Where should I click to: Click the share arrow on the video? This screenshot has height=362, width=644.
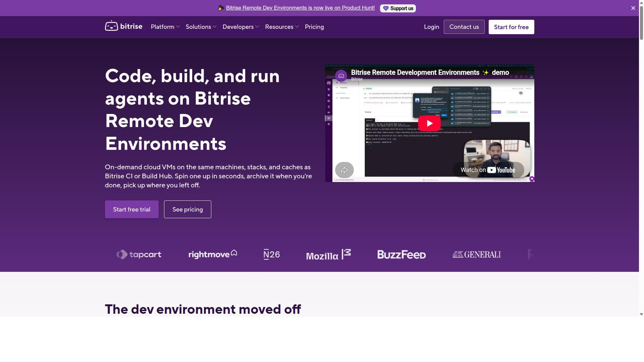click(x=344, y=170)
